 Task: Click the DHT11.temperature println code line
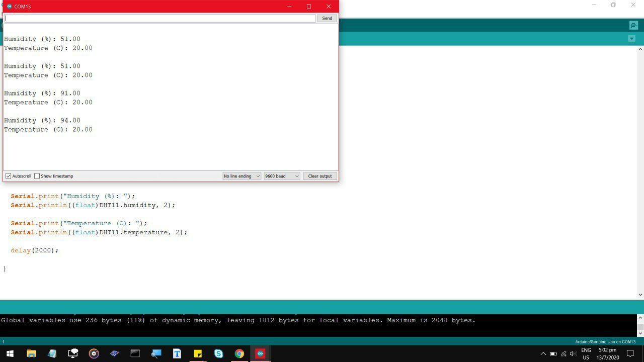pos(99,232)
